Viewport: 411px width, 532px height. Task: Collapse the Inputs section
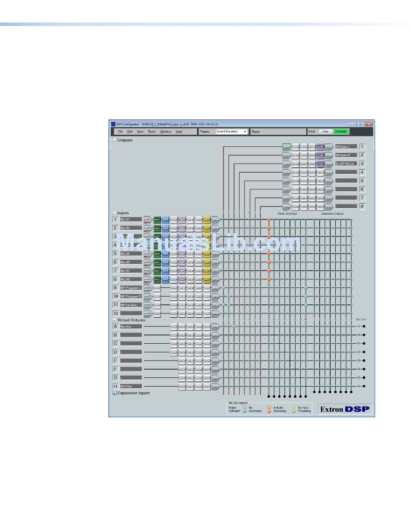click(115, 213)
